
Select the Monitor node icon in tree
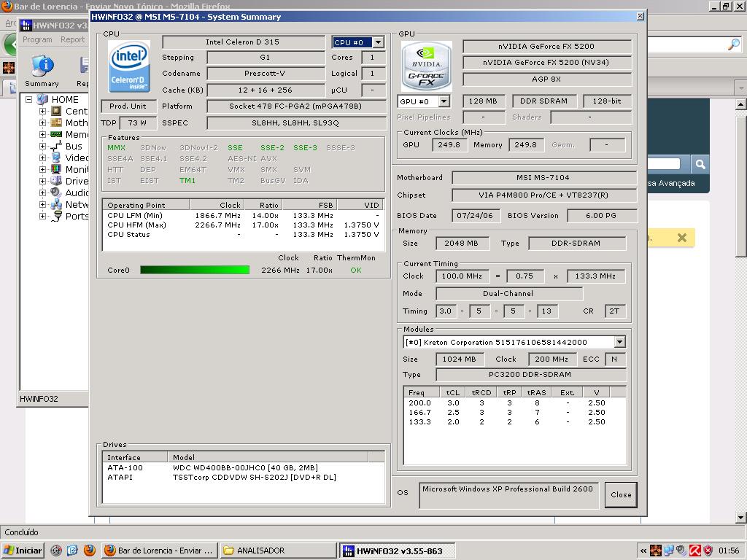[x=56, y=169]
